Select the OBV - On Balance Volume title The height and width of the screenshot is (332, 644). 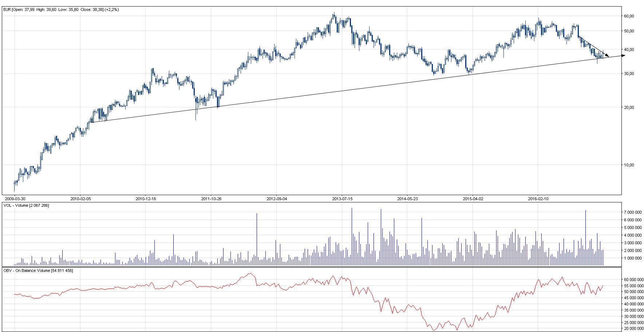tap(38, 270)
